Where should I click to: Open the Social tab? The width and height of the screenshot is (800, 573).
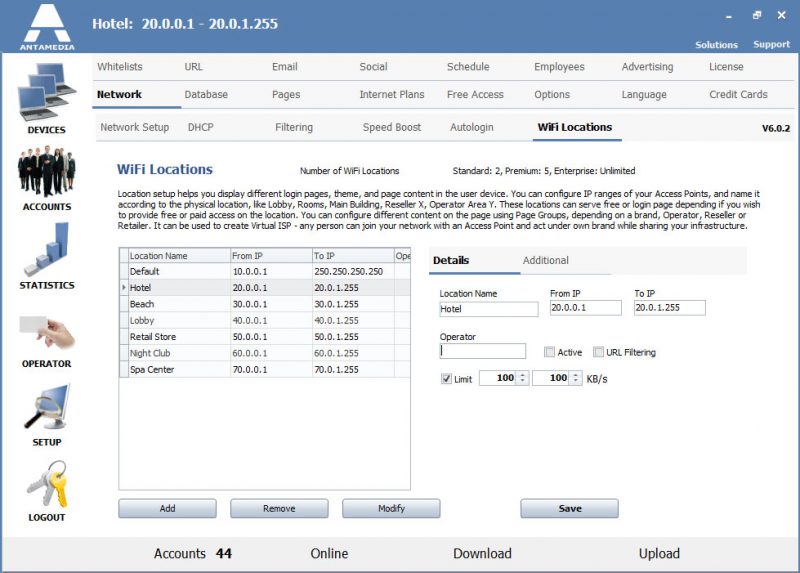point(373,66)
